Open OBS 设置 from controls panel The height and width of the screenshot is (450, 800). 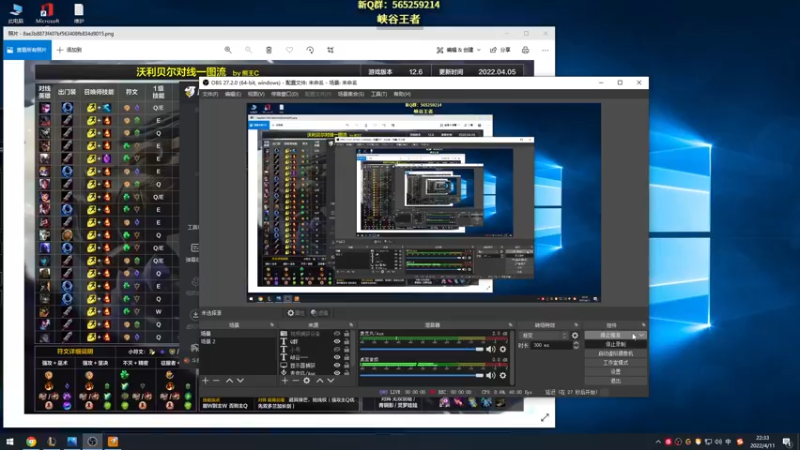616,372
